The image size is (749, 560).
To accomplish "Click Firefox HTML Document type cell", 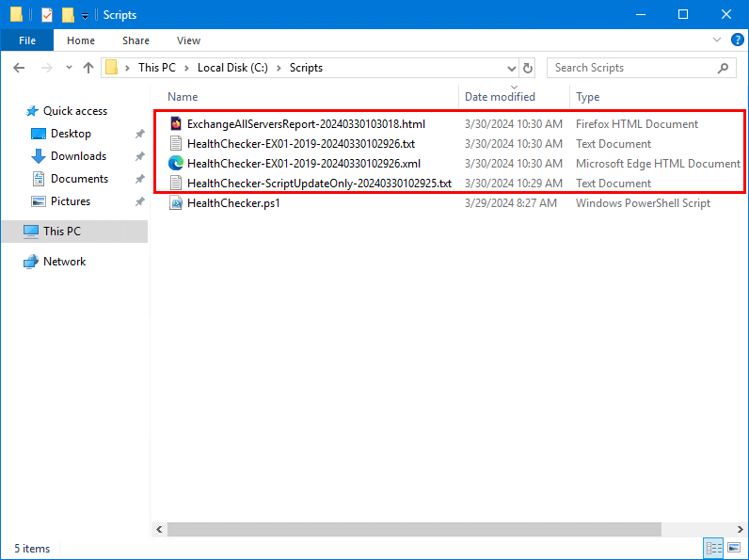I will 637,124.
